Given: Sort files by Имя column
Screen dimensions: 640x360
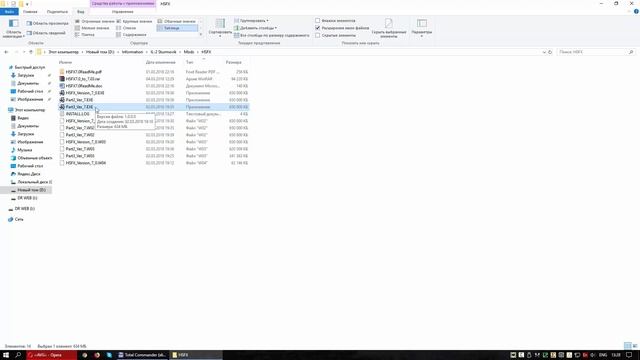Looking at the screenshot, I should (x=66, y=62).
